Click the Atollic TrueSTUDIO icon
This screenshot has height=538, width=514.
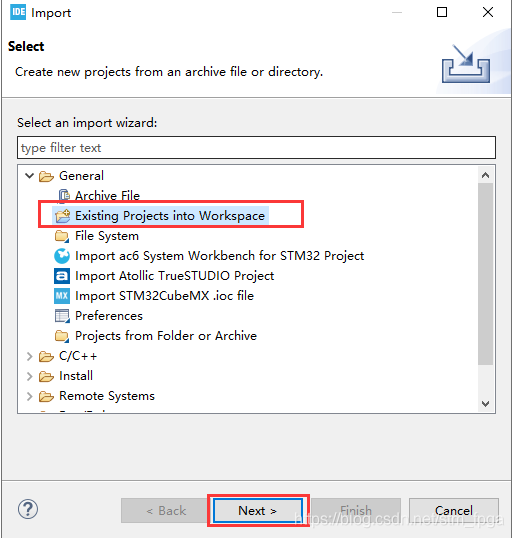pyautogui.click(x=62, y=276)
